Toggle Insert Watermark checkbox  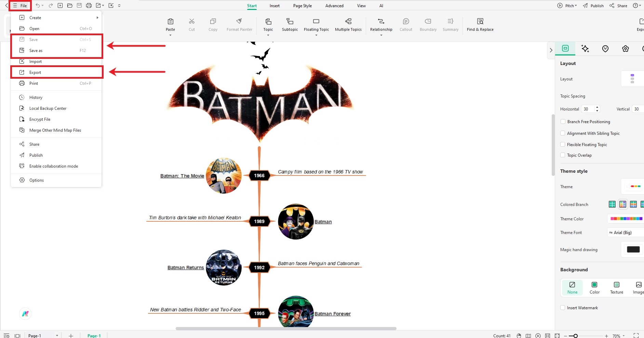[563, 308]
